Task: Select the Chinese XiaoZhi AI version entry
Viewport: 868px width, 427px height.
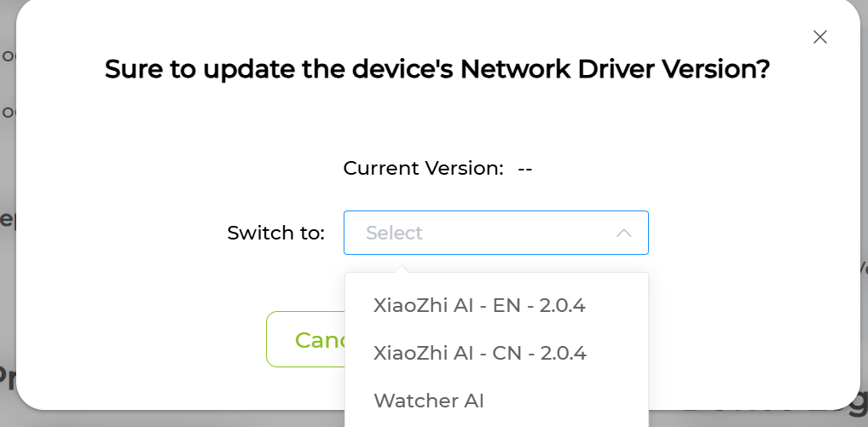Action: click(x=479, y=353)
